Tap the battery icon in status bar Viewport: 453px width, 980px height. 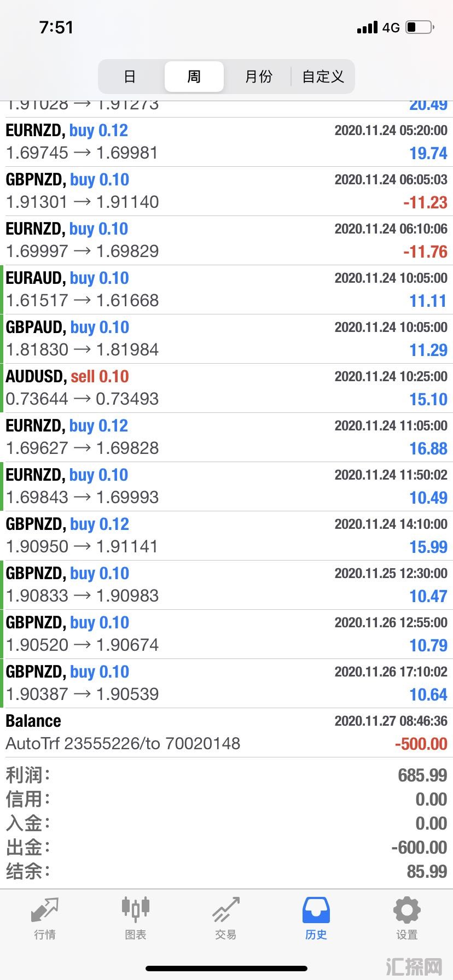[x=420, y=27]
